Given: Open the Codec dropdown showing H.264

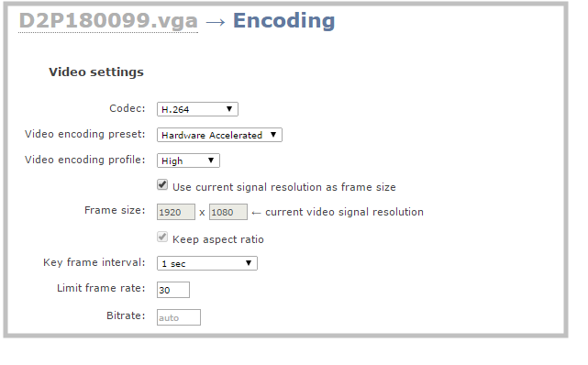Looking at the screenshot, I should [197, 109].
